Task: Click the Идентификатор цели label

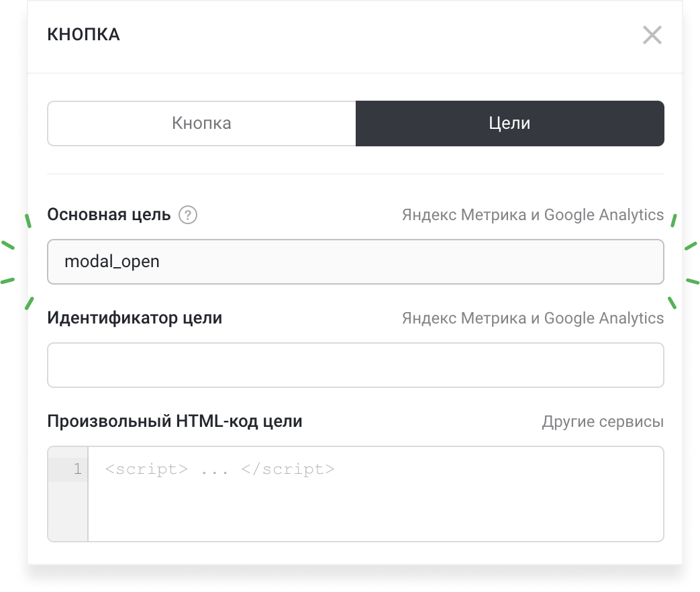Action: [x=135, y=318]
